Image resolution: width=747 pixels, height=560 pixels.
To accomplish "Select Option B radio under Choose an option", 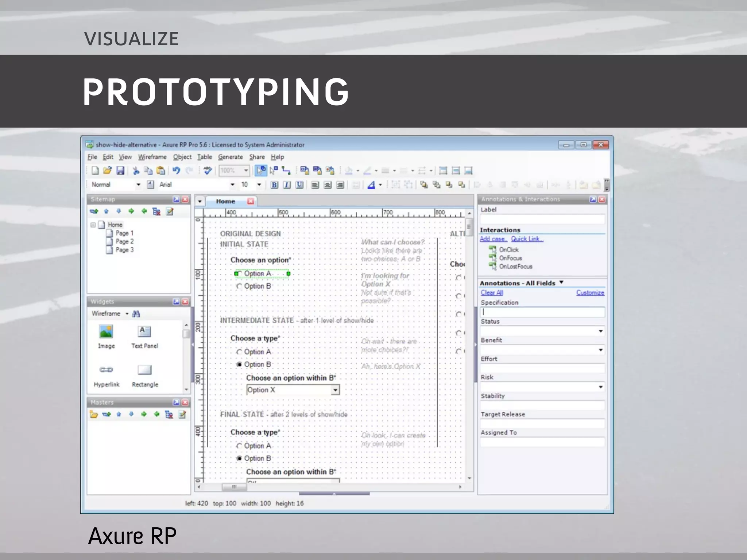I will [x=239, y=287].
